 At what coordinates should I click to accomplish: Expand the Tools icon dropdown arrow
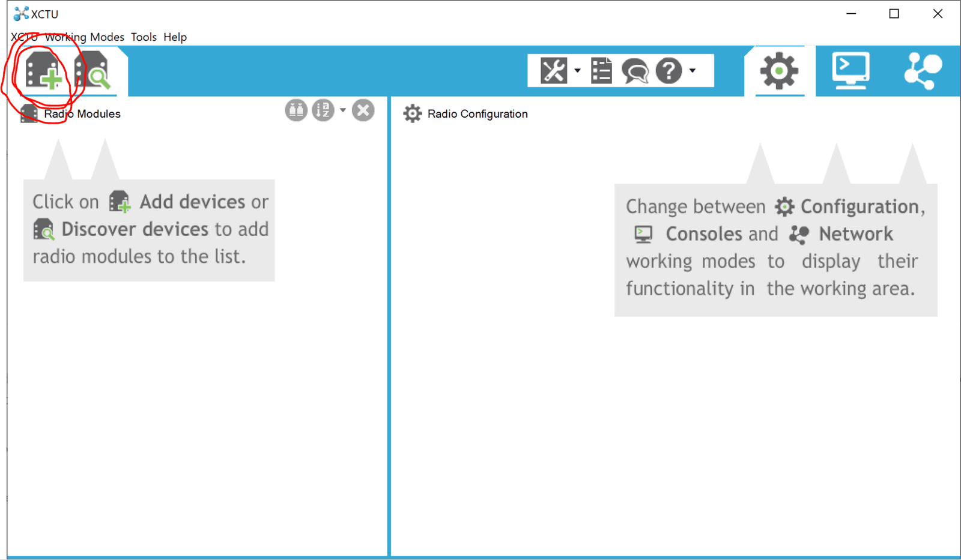(577, 71)
